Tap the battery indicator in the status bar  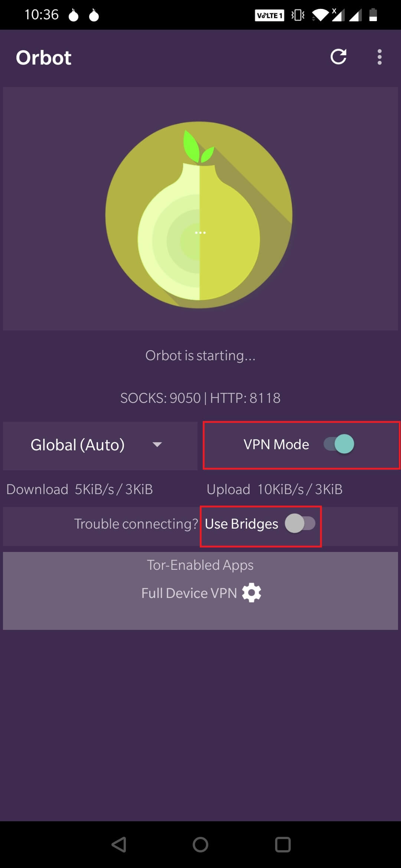[x=372, y=14]
